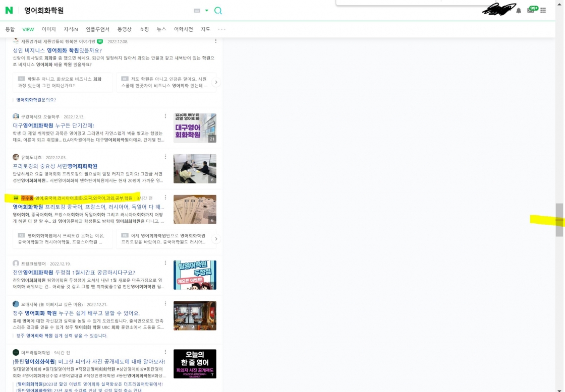Open the notifications bell

tap(519, 11)
